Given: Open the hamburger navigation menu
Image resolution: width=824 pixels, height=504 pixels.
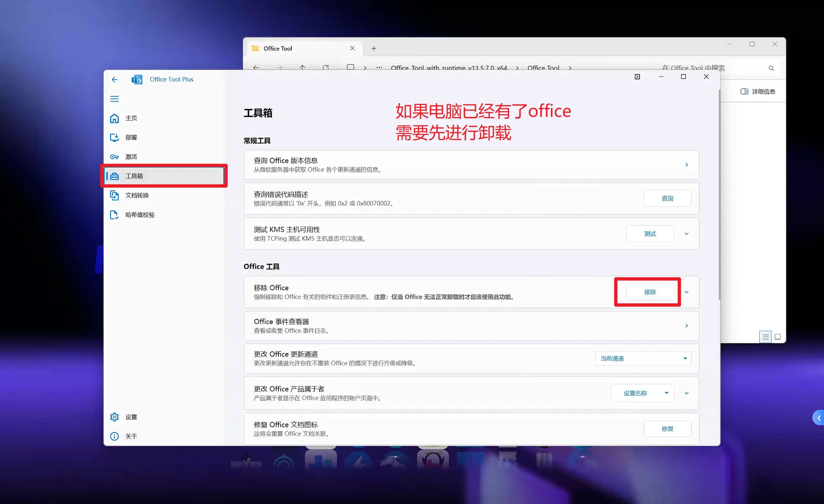Looking at the screenshot, I should click(x=115, y=99).
